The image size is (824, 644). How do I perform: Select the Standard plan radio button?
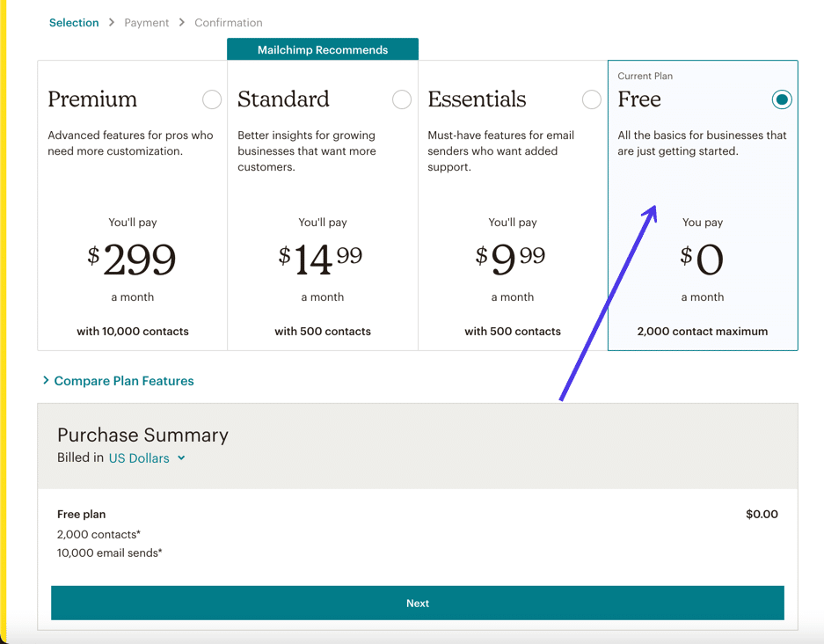click(402, 99)
